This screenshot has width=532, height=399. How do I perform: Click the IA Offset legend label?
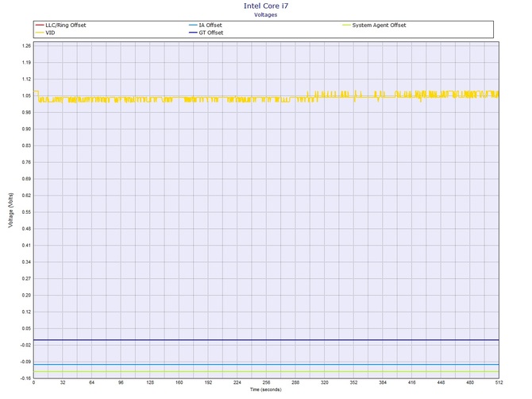point(210,25)
